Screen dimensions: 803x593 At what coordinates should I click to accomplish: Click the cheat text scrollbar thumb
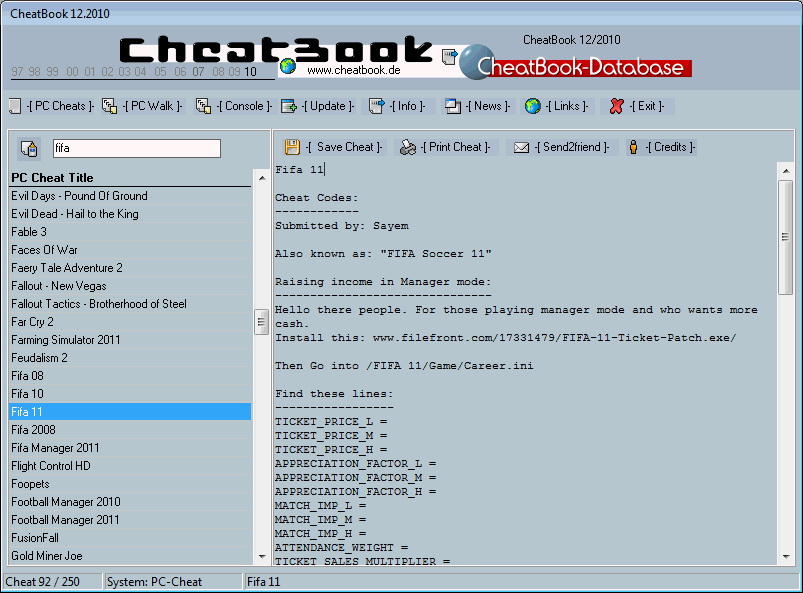coord(786,237)
